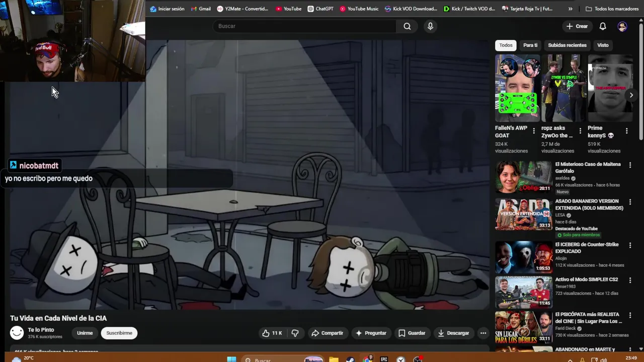Screen dimensions: 644x362
Task: Open more actions ellipsis under video
Action: [483, 333]
